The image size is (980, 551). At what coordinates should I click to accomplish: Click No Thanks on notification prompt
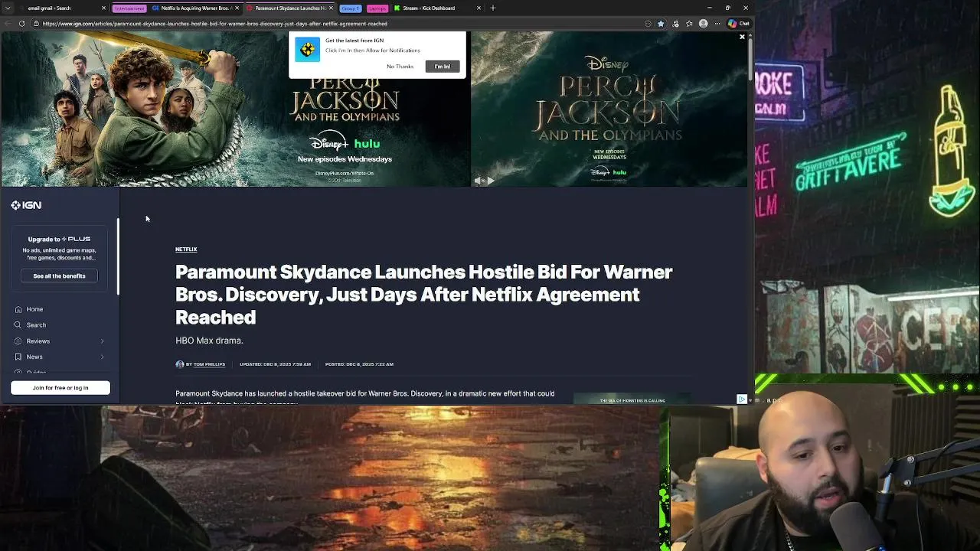tap(400, 67)
